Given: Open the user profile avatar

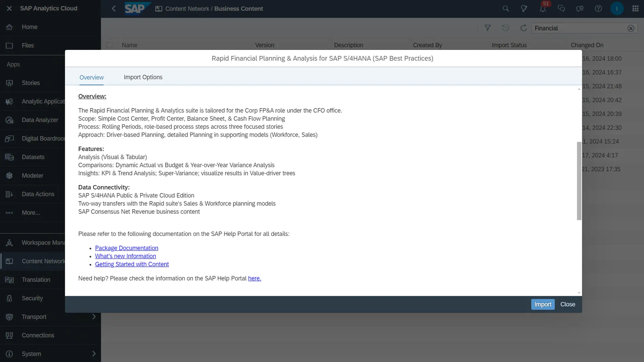Looking at the screenshot, I should 617,9.
